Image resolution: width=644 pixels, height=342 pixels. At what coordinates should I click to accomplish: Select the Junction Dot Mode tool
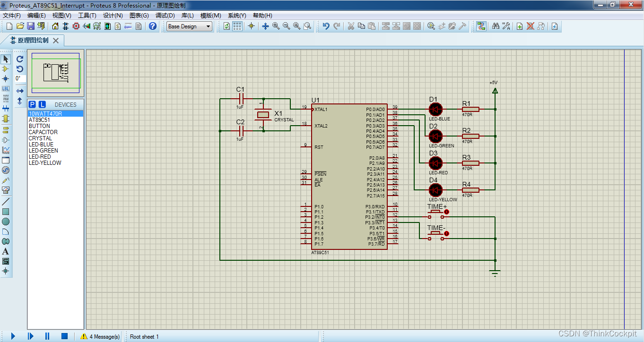(x=6, y=78)
